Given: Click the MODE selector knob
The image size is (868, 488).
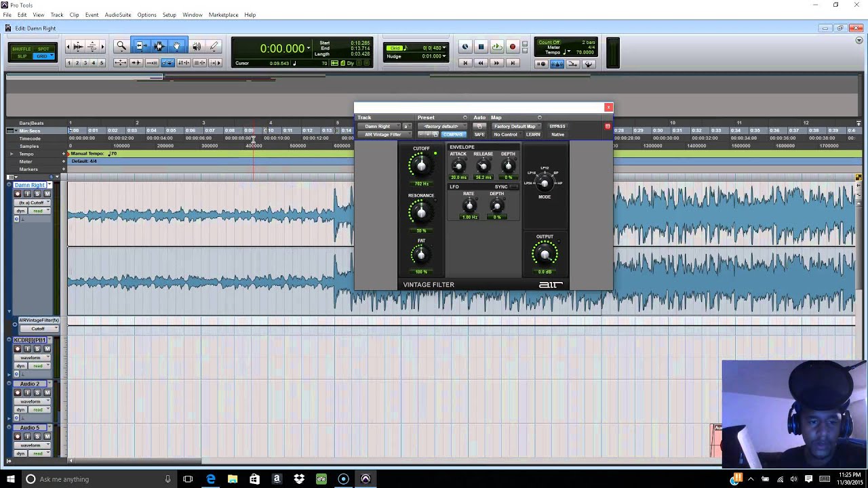Looking at the screenshot, I should [x=544, y=182].
